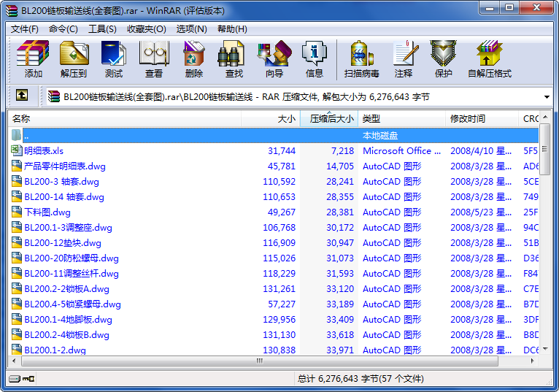Viewport: 559px width, 392px height.
Task: Click the 删除 (Delete) toolbar icon
Action: coord(194,53)
